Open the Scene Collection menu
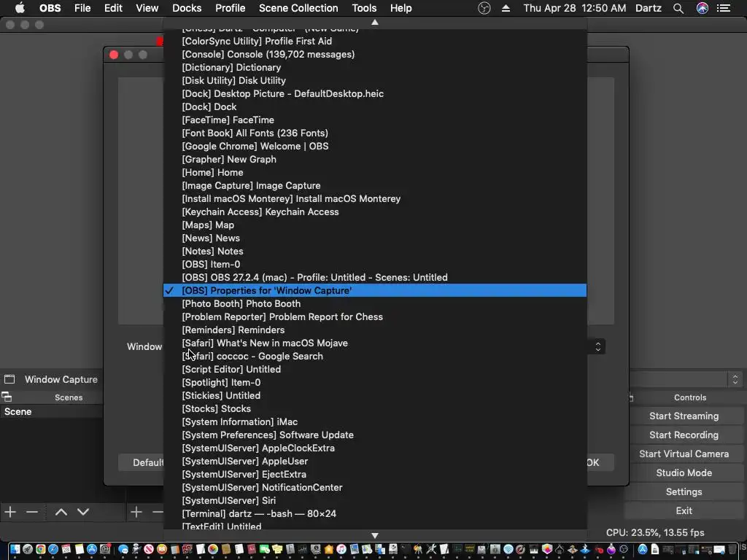The width and height of the screenshot is (747, 560). pos(298,8)
